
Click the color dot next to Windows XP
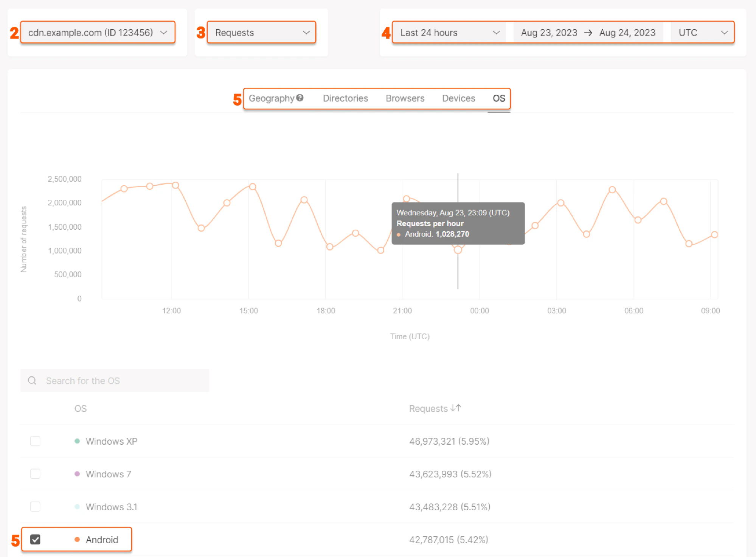77,441
